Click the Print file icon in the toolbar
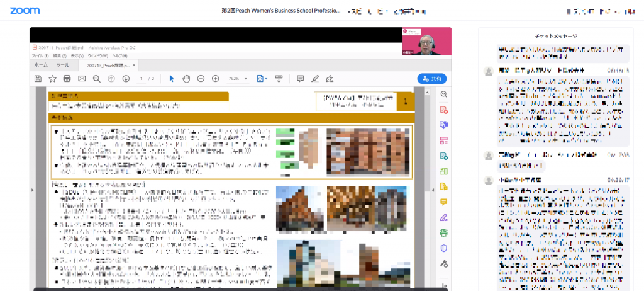The width and height of the screenshot is (644, 291). tap(67, 79)
